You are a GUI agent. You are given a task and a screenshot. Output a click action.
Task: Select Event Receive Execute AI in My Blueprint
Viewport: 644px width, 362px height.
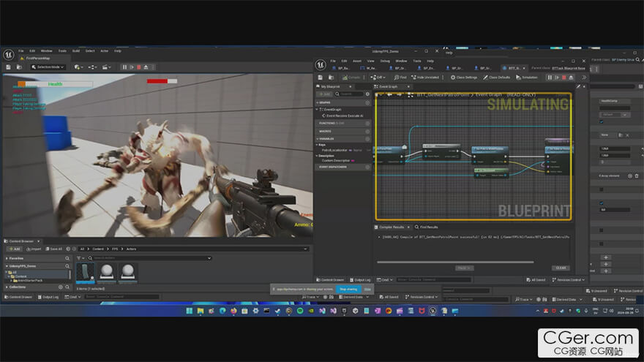(344, 116)
